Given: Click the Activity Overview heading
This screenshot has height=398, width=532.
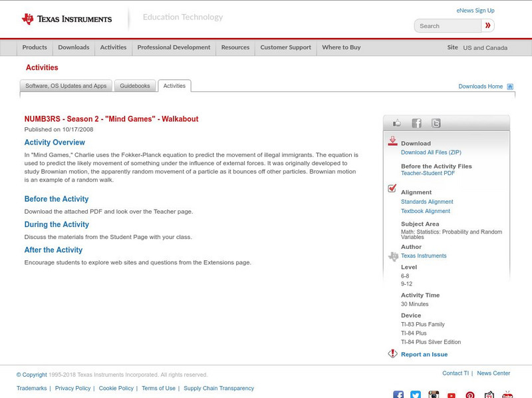Looking at the screenshot, I should click(x=55, y=142).
